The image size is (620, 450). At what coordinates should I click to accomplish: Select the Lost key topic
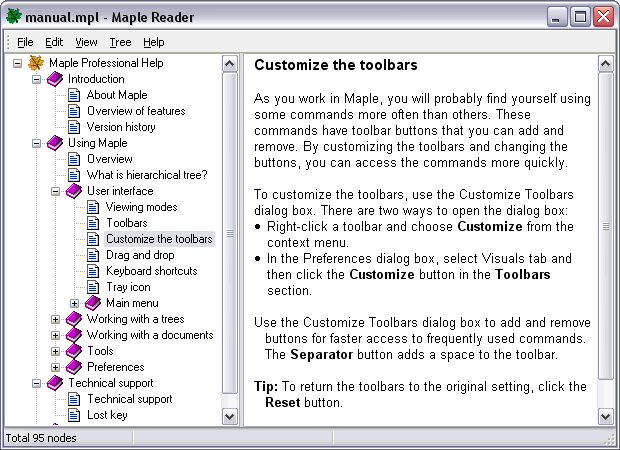pos(107,415)
